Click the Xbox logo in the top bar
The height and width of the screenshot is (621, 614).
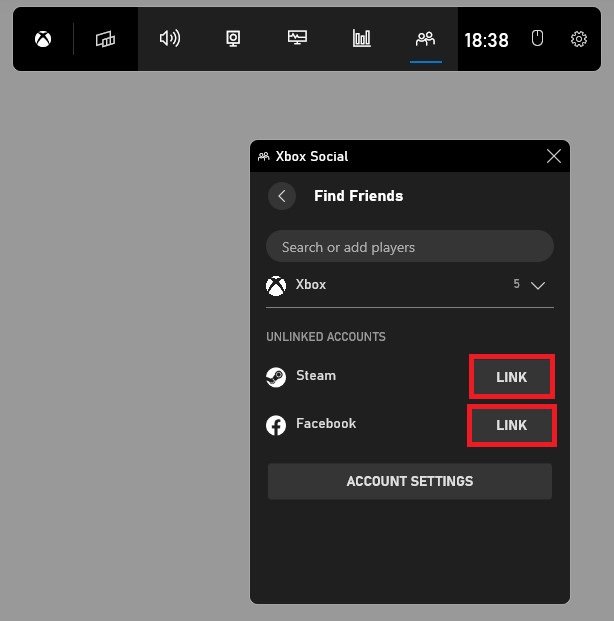click(43, 39)
